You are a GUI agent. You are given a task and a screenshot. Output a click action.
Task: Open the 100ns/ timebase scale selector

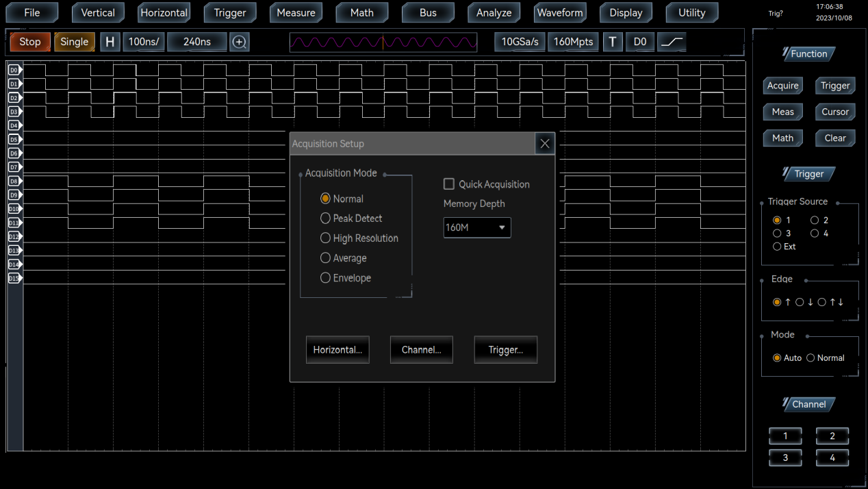[144, 42]
